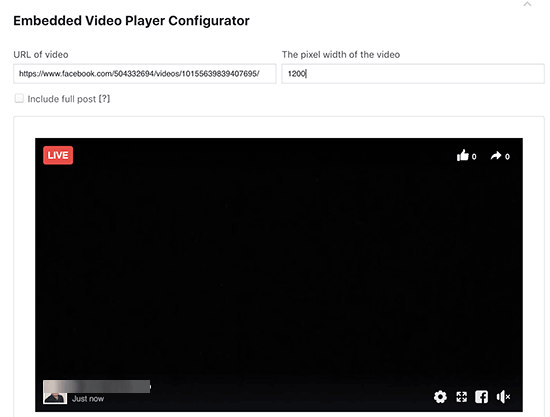The width and height of the screenshot is (550, 417).
Task: Focus the pixel width input field
Action: click(413, 74)
